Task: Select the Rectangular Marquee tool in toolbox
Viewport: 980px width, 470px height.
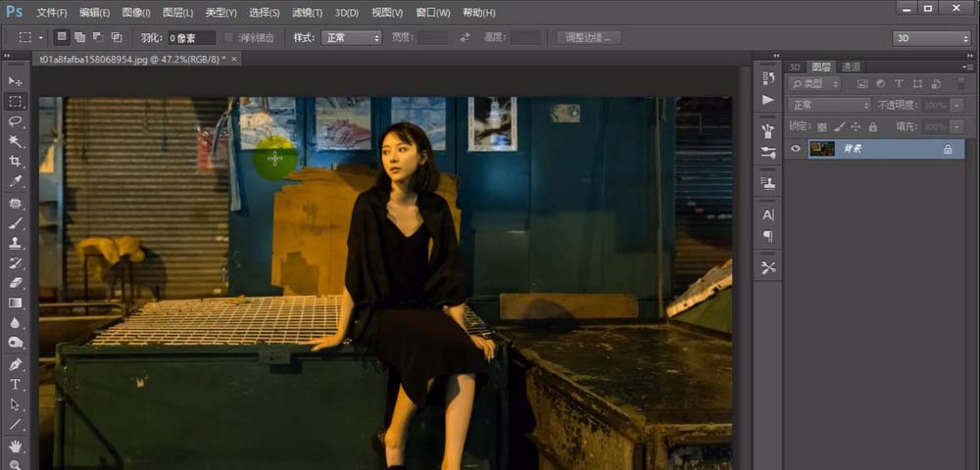Action: (x=16, y=101)
